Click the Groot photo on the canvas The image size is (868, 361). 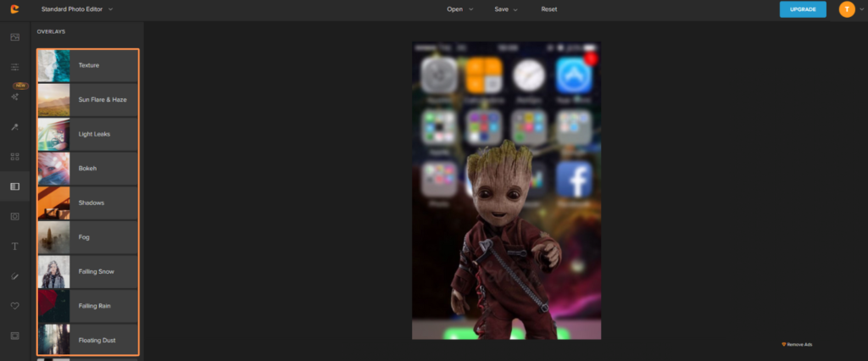[x=507, y=191]
